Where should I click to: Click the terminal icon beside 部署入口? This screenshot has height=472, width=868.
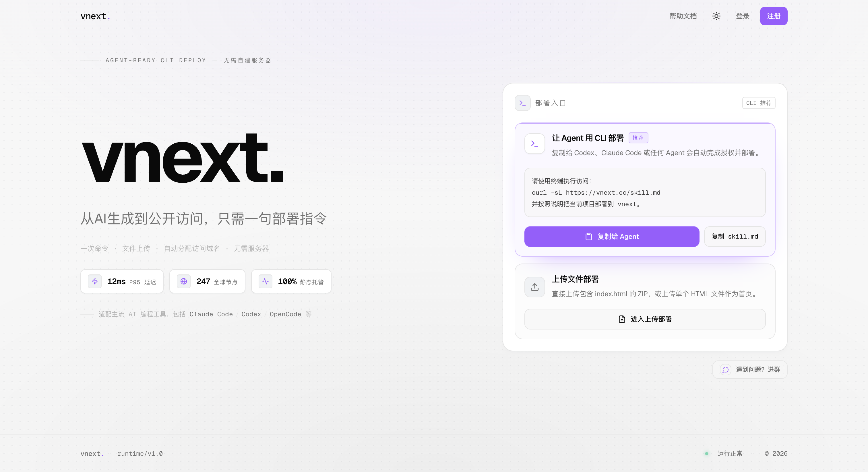tap(522, 103)
